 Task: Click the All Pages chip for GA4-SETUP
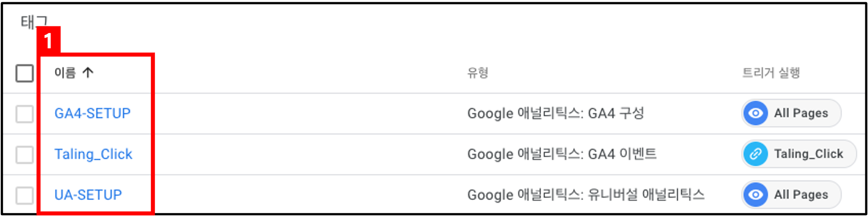(792, 113)
